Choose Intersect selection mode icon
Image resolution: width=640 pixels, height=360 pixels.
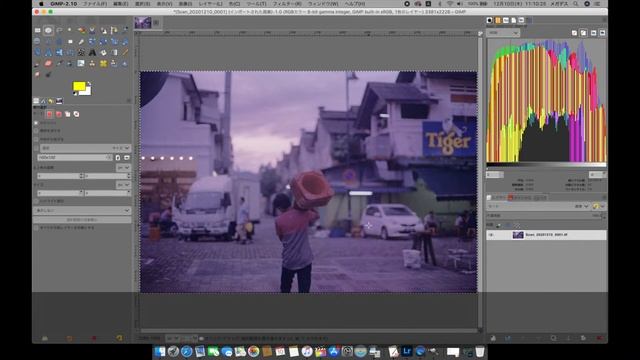[76, 114]
